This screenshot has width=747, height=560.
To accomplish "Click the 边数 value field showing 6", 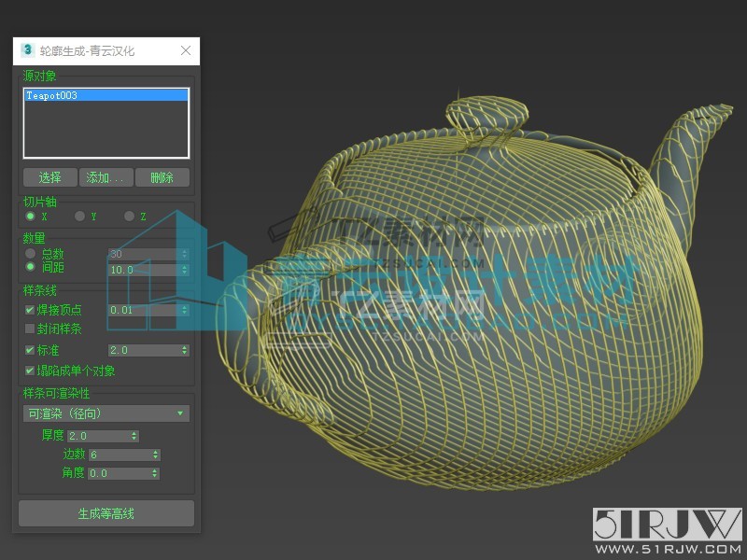I will point(120,455).
